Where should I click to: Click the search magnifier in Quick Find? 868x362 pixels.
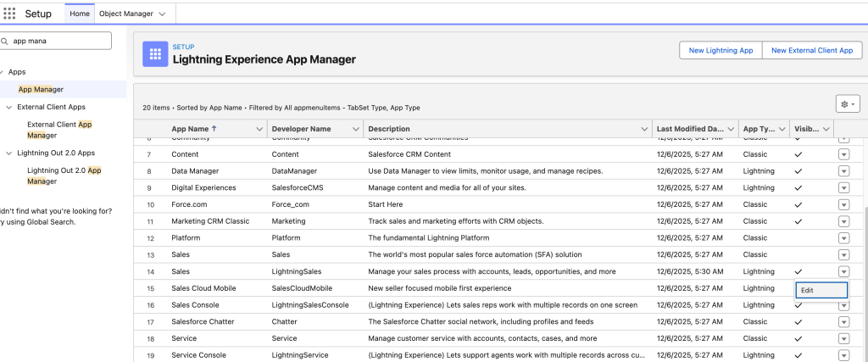[x=5, y=41]
